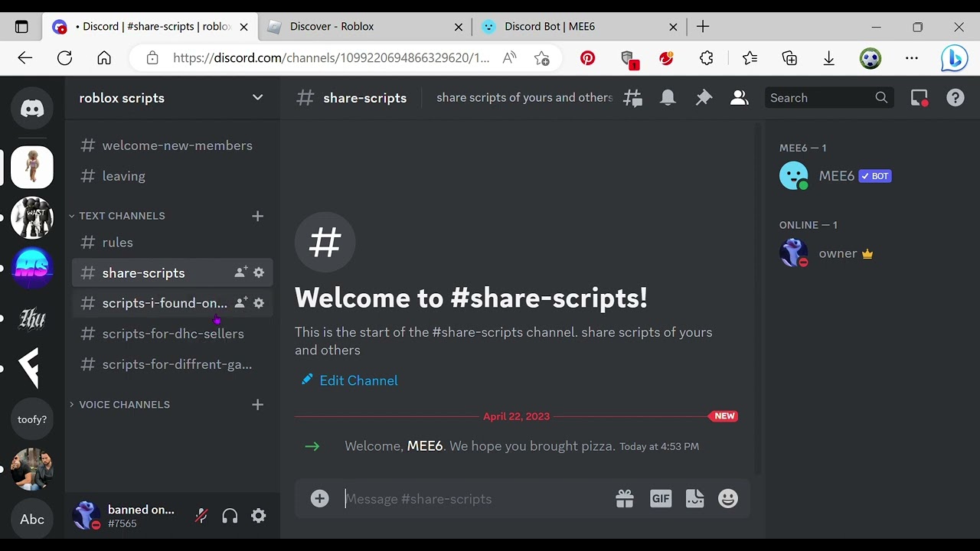The height and width of the screenshot is (551, 980).
Task: Open Discord help question mark icon
Action: point(955,98)
